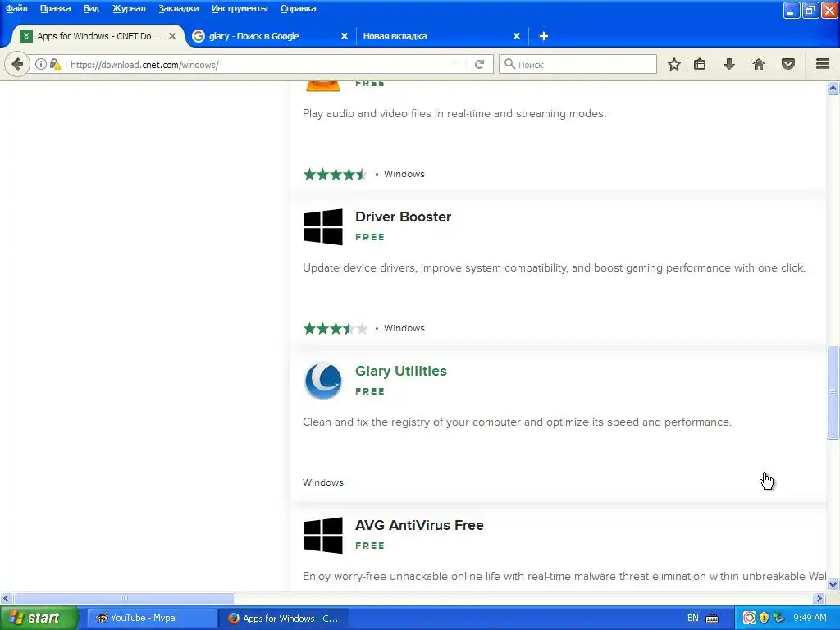The image size is (840, 630).
Task: Open the AVG AntiVirus Free title link
Action: (419, 525)
